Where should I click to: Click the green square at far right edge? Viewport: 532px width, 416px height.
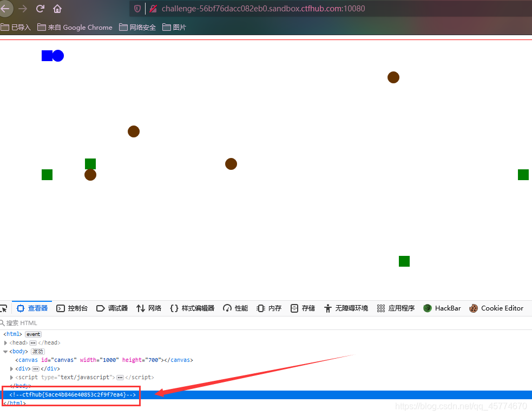pos(523,175)
